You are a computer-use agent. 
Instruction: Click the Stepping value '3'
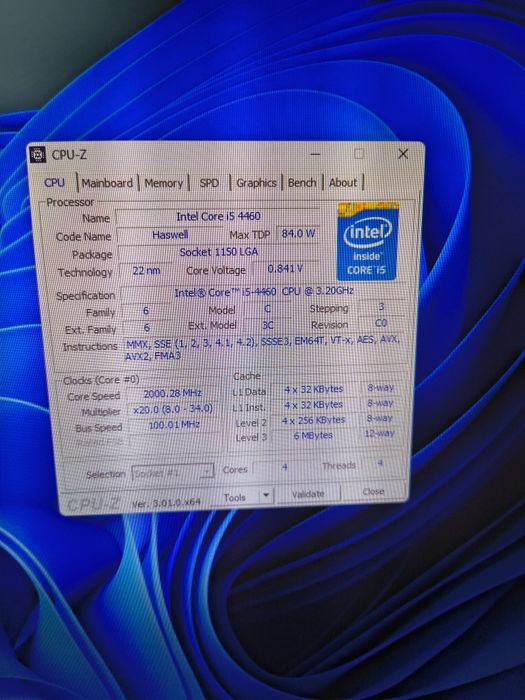[x=381, y=307]
